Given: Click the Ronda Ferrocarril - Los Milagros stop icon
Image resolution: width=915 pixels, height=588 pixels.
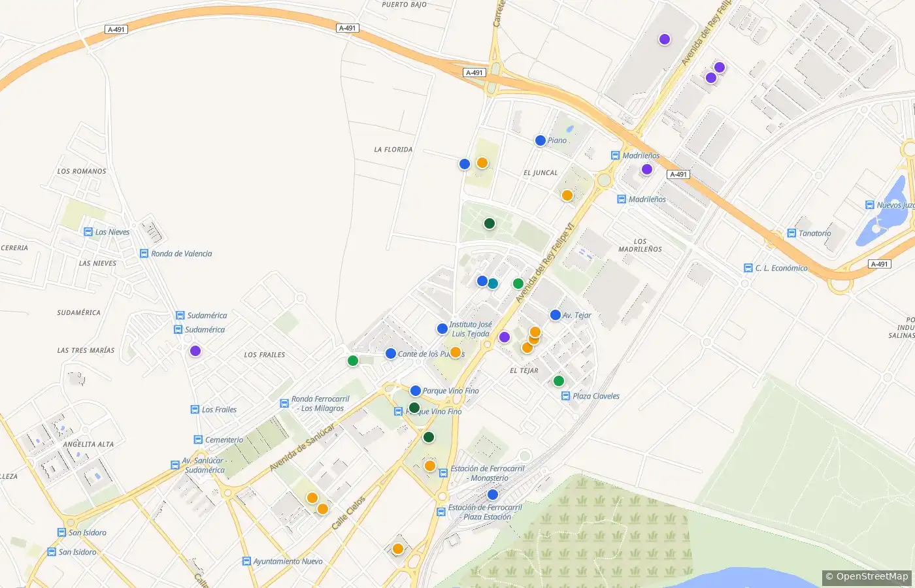Looking at the screenshot, I should [284, 404].
